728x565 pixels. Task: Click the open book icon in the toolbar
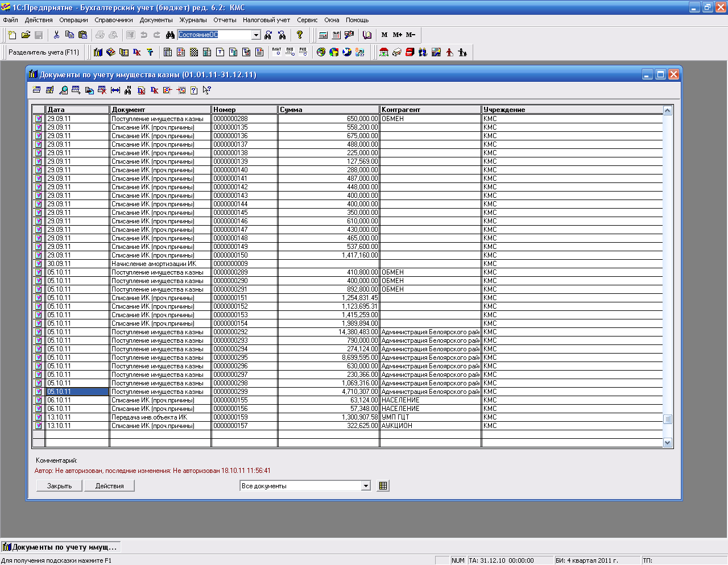(367, 35)
